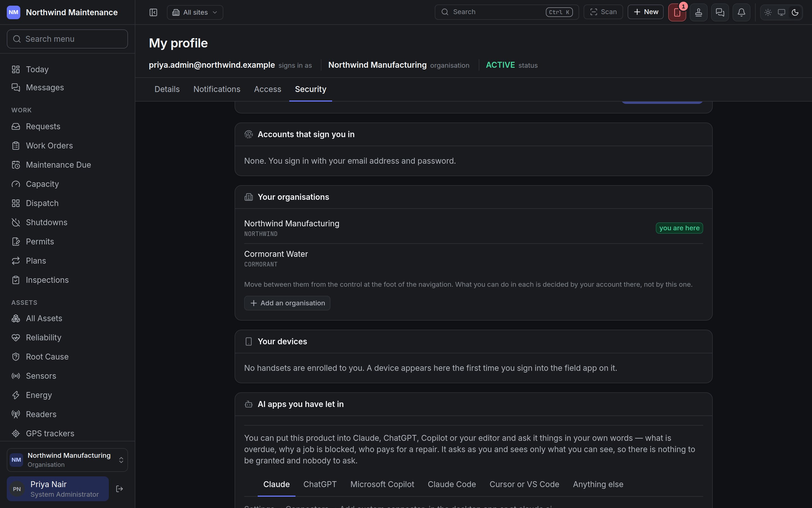The image size is (812, 508).
Task: Go to Dispatch page
Action: tap(67, 203)
